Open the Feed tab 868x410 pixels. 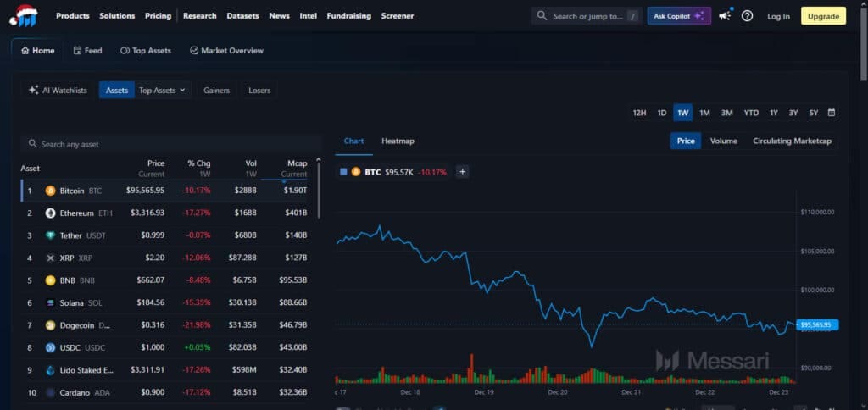87,50
